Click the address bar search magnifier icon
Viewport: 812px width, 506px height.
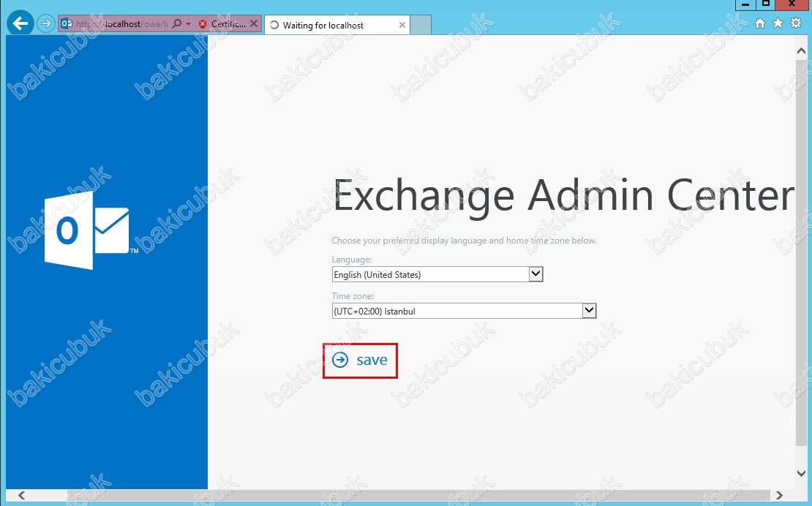pos(176,23)
